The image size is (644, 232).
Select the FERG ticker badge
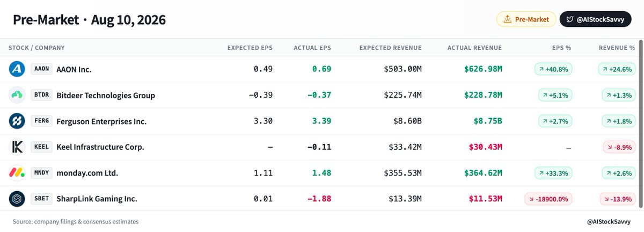click(x=41, y=121)
